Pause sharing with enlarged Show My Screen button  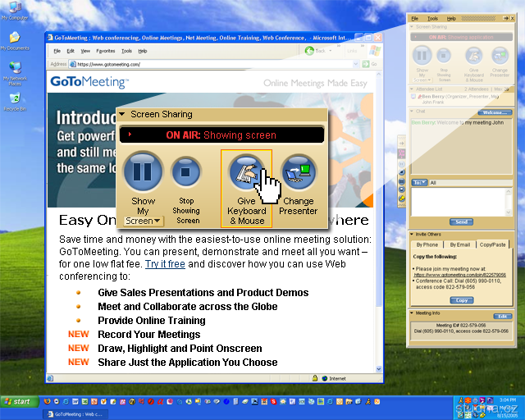pyautogui.click(x=144, y=171)
